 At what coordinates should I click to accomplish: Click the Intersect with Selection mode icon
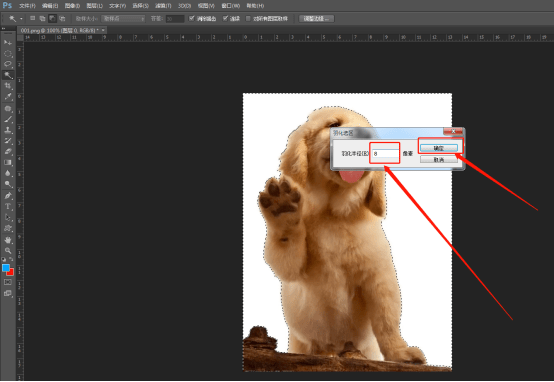(62, 18)
